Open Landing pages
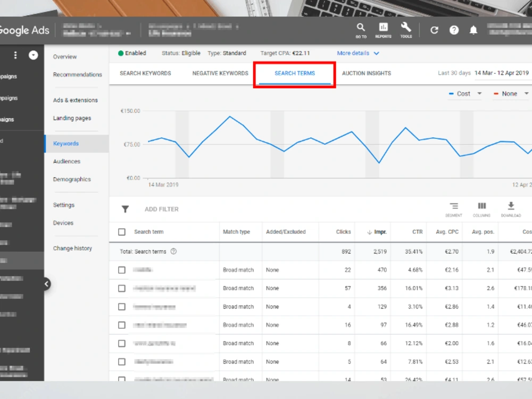 tap(72, 119)
